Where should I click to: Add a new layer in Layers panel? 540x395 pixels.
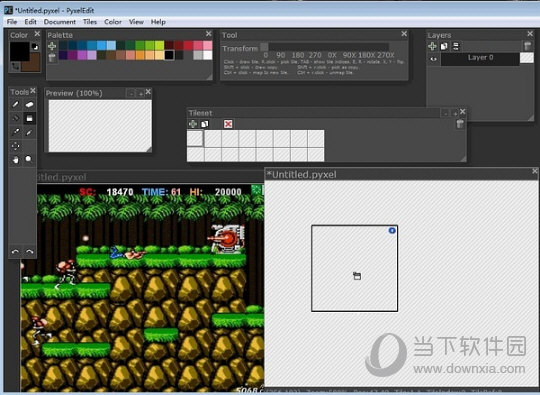pos(432,46)
